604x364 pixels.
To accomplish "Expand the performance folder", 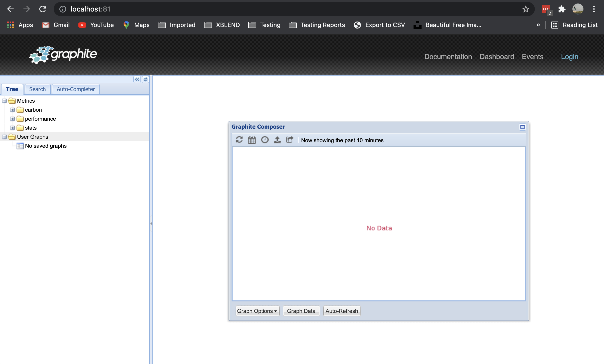I will coord(12,119).
